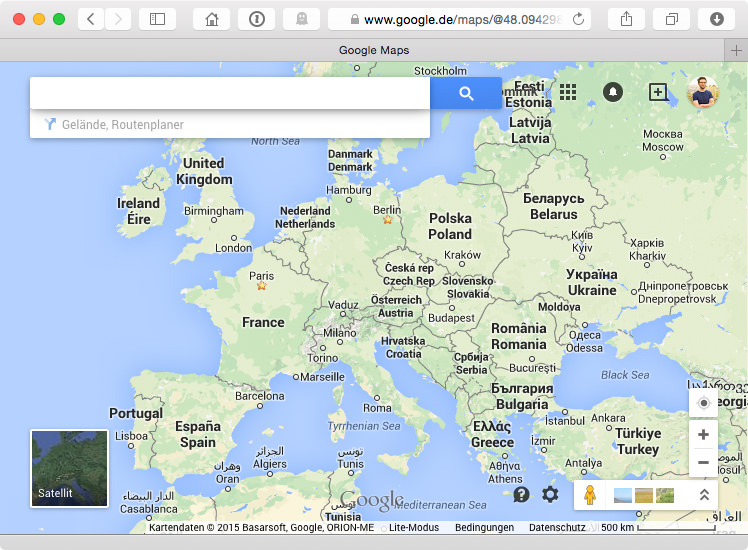Click the starred Berlin marker
The width and height of the screenshot is (748, 550).
point(387,219)
